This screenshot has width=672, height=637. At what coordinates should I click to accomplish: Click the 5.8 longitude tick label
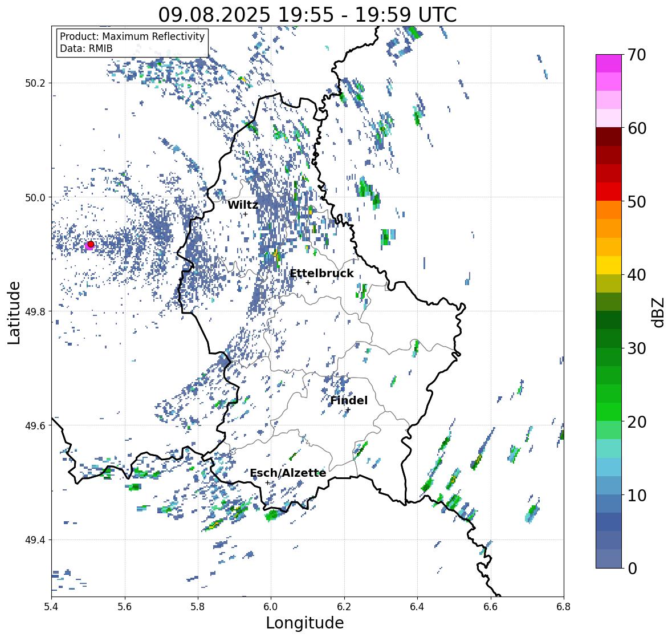coord(198,607)
